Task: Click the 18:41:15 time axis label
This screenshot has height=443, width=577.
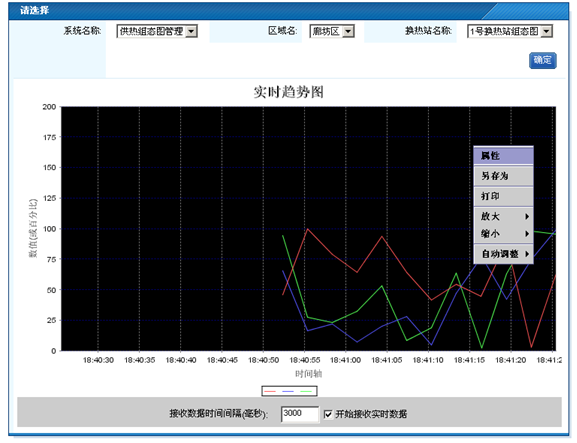Action: coord(470,360)
